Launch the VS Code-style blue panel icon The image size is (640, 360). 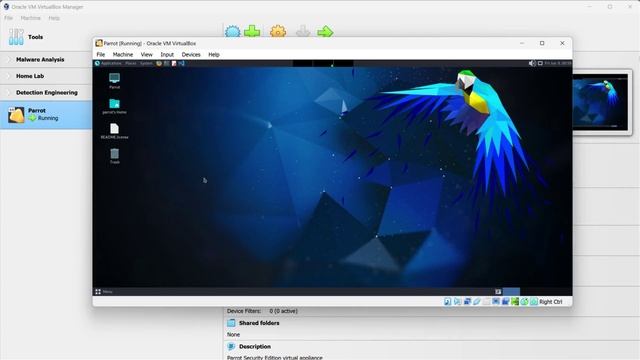(182, 63)
